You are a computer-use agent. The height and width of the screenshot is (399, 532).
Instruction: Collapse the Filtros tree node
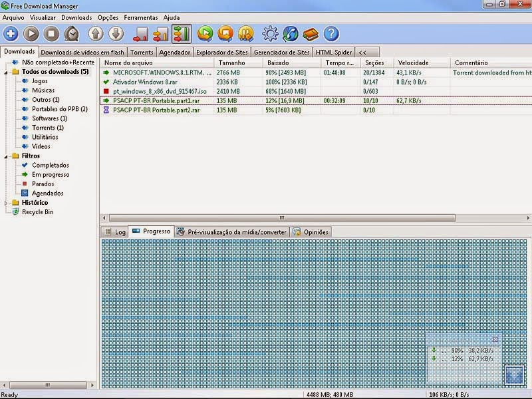(x=6, y=156)
